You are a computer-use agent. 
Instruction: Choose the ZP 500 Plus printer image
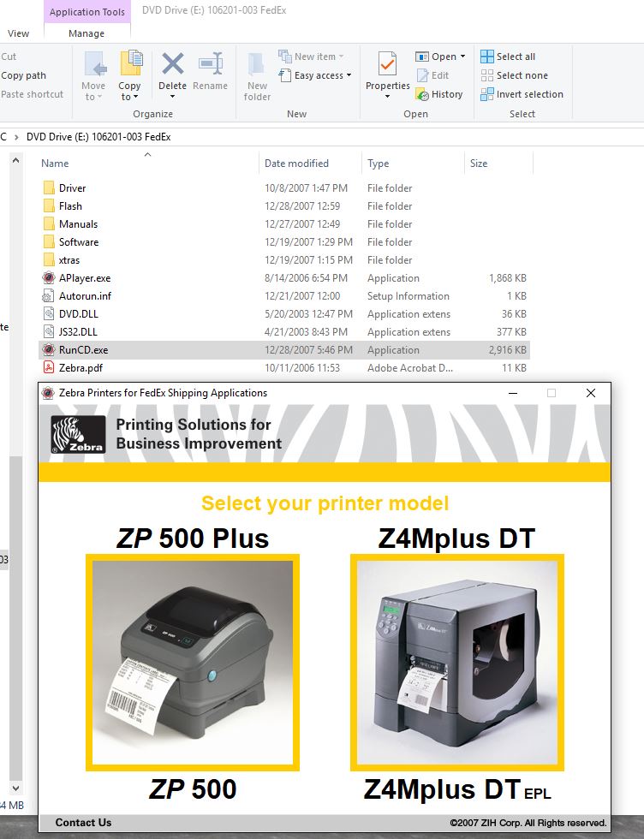tap(193, 662)
